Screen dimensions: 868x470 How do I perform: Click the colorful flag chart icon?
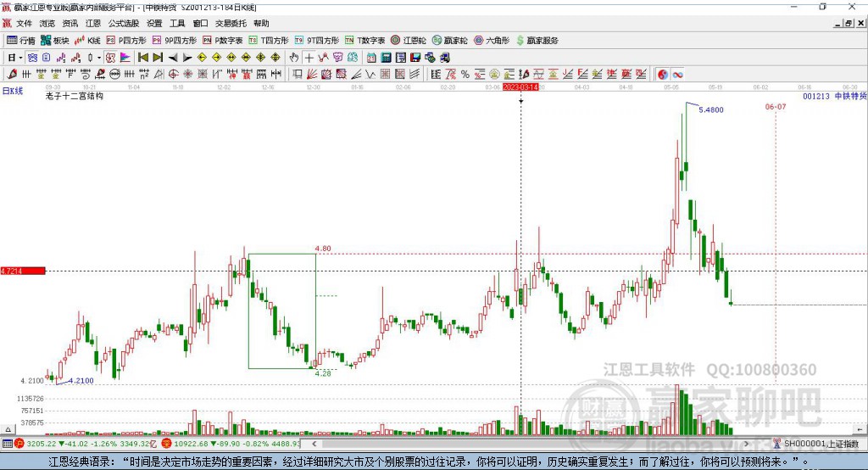point(125,58)
